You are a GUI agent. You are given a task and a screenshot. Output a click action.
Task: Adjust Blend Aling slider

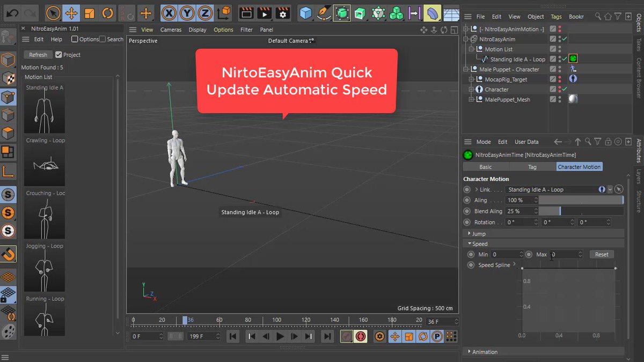(x=581, y=211)
